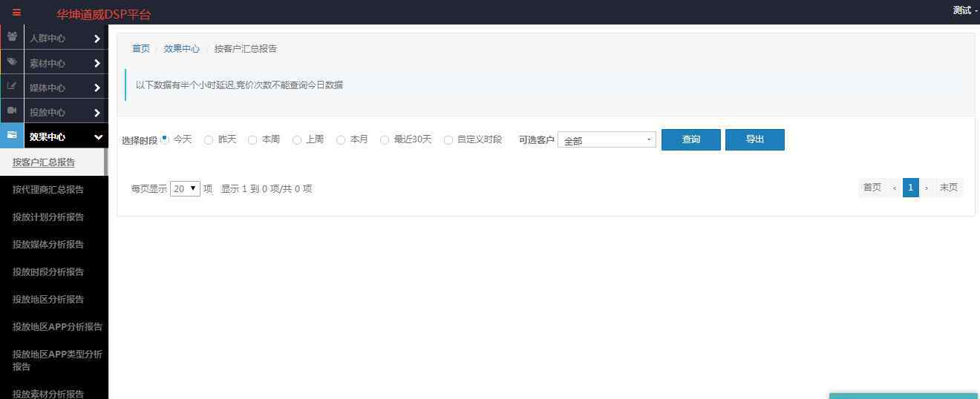The width and height of the screenshot is (980, 399).
Task: Click the 末页 pagination button
Action: (949, 188)
